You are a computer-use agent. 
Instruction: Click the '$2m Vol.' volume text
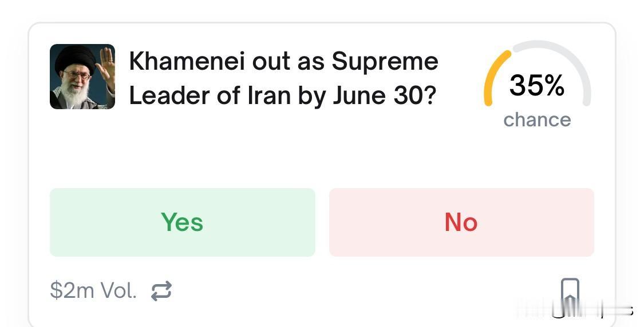point(93,291)
